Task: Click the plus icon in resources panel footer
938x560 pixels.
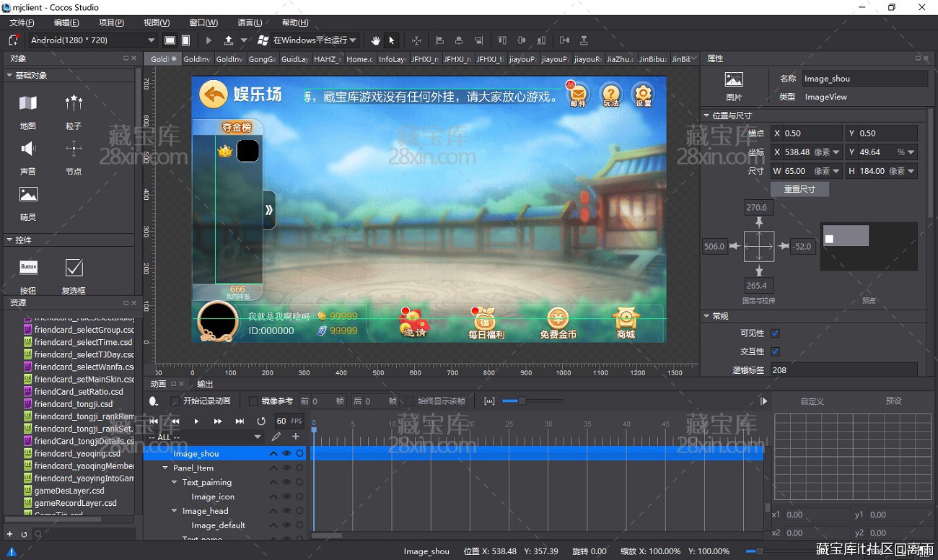Action: [x=9, y=534]
